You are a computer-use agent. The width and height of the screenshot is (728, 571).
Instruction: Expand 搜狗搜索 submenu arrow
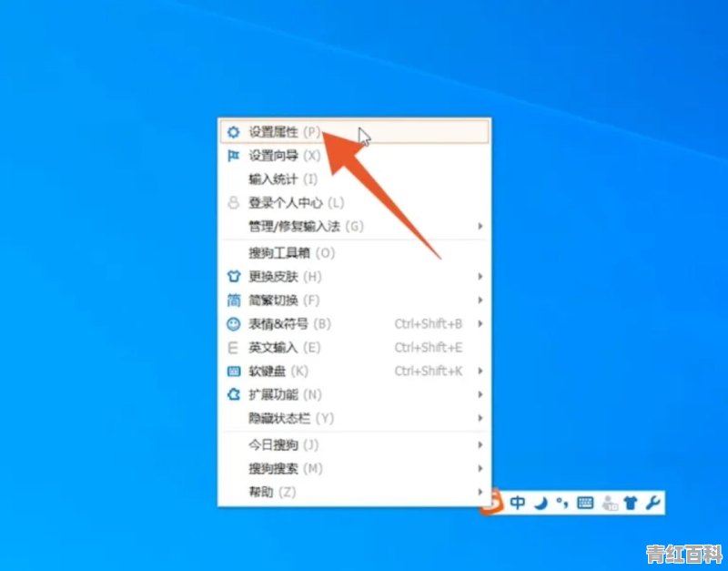point(480,469)
